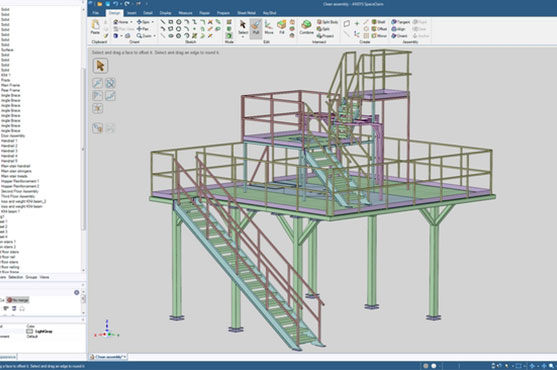Switch to the Measure ribbon tab
The width and height of the screenshot is (557, 370).
(185, 13)
